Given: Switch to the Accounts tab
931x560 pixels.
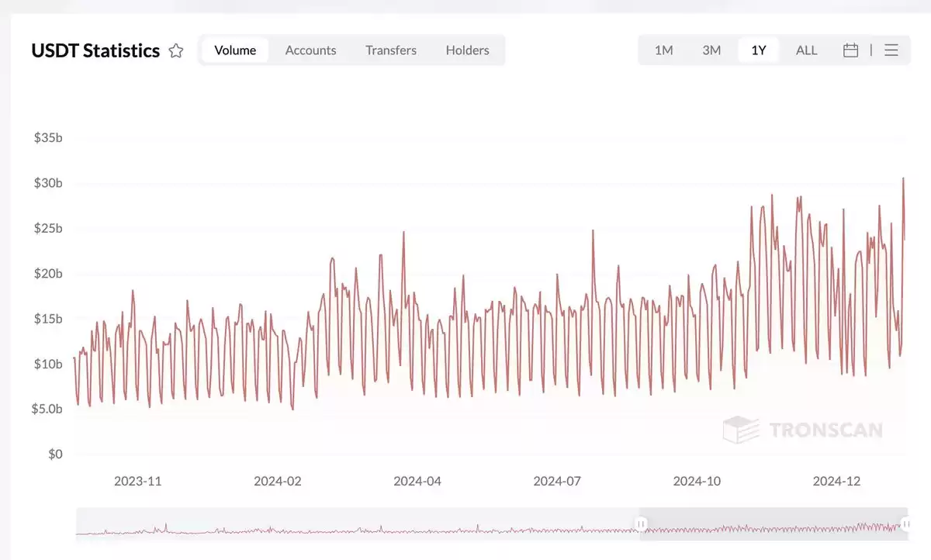Looking at the screenshot, I should tap(310, 50).
